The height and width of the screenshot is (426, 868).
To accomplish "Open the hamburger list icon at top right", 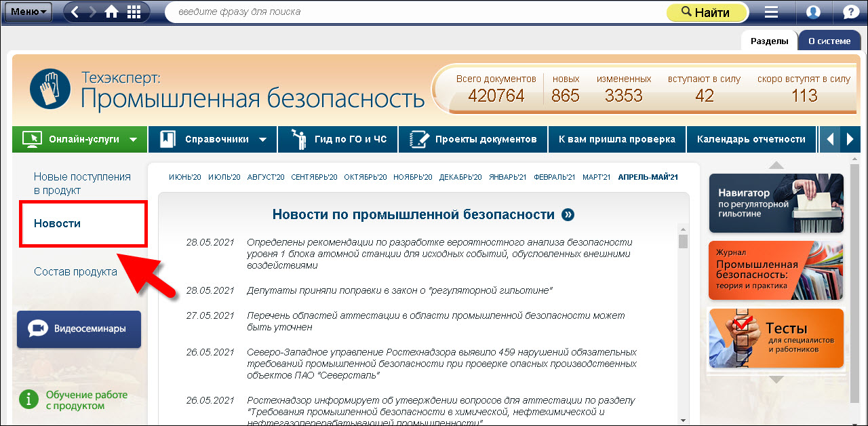I will (771, 12).
